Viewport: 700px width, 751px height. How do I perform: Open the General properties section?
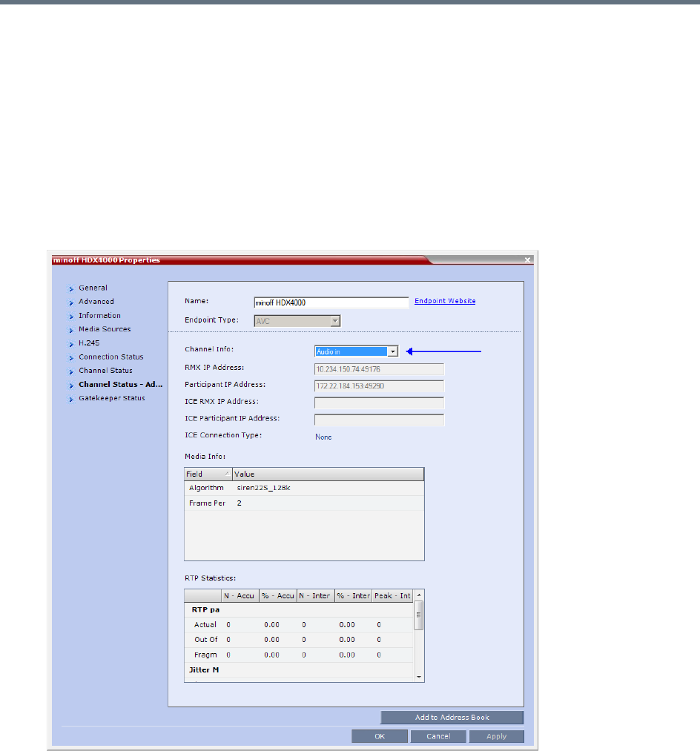coord(93,288)
